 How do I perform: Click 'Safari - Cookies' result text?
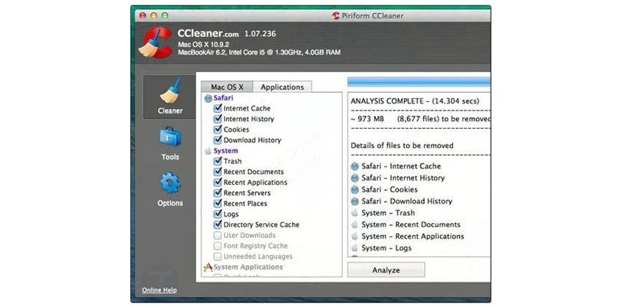[x=389, y=190]
